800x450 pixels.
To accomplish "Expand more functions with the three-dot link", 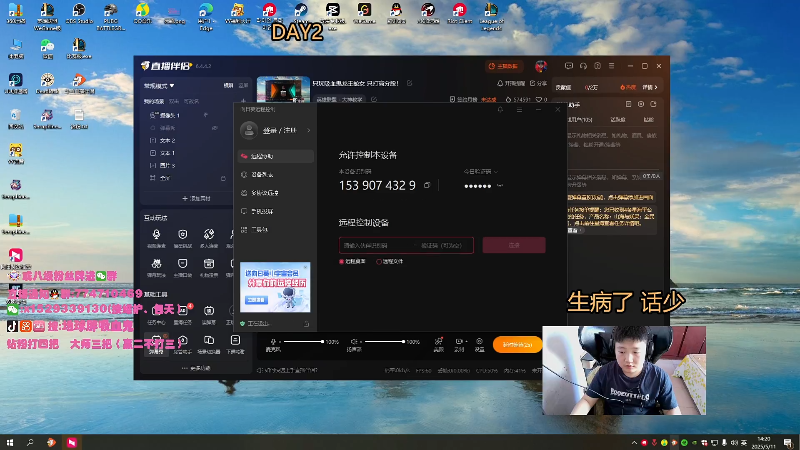I will pos(196,368).
